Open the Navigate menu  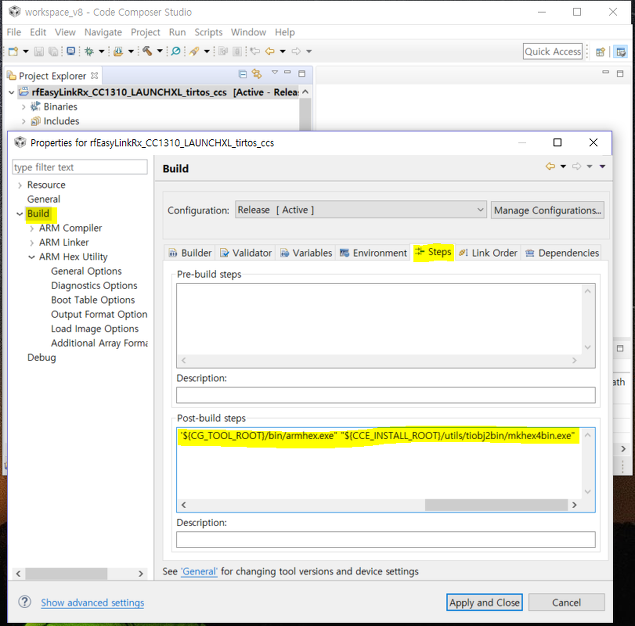coord(103,32)
